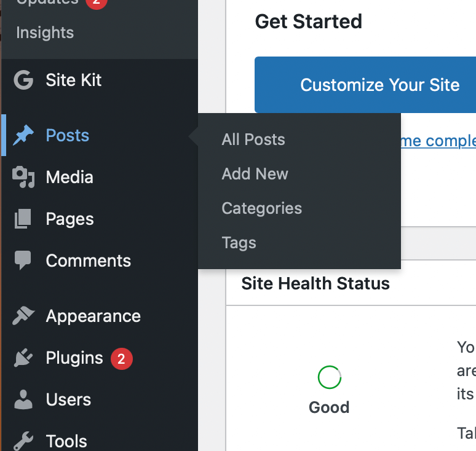Click the Pages stacked sheets icon
The height and width of the screenshot is (451, 476).
coord(23,219)
